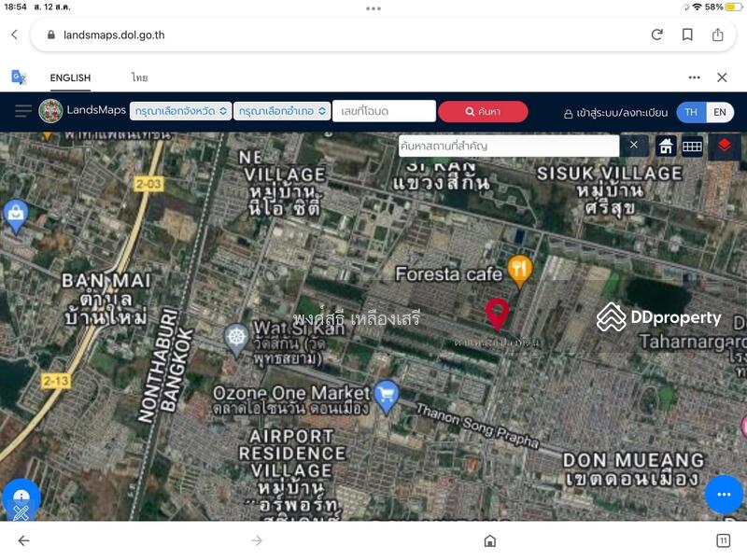Open the Google Translate icon

tap(19, 77)
